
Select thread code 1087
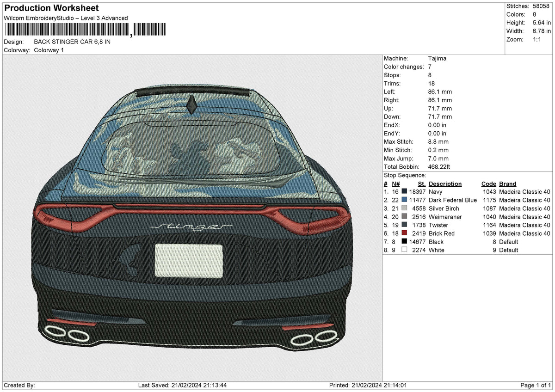point(489,208)
